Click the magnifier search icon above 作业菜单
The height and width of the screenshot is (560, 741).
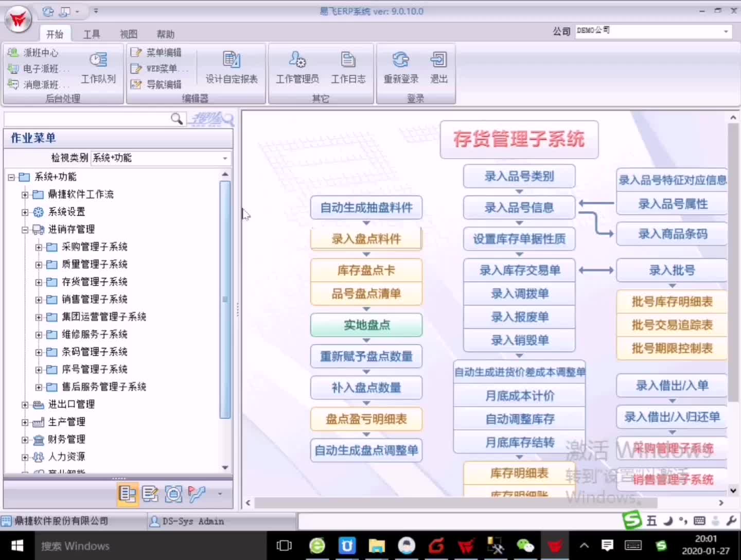(177, 119)
